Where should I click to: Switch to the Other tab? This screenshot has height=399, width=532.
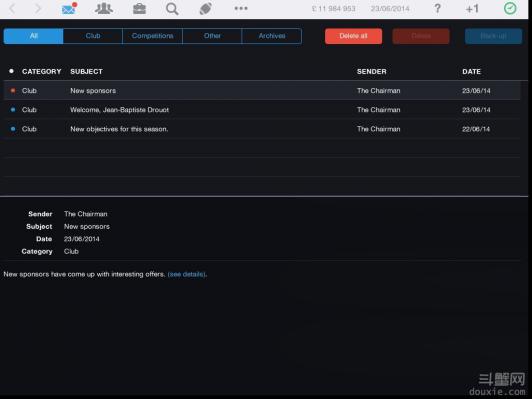212,36
